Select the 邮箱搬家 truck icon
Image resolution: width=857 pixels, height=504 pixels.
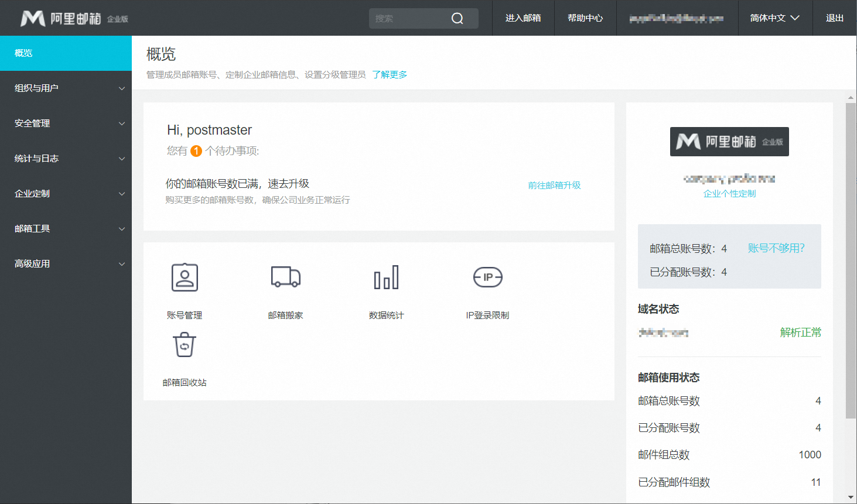click(x=285, y=277)
